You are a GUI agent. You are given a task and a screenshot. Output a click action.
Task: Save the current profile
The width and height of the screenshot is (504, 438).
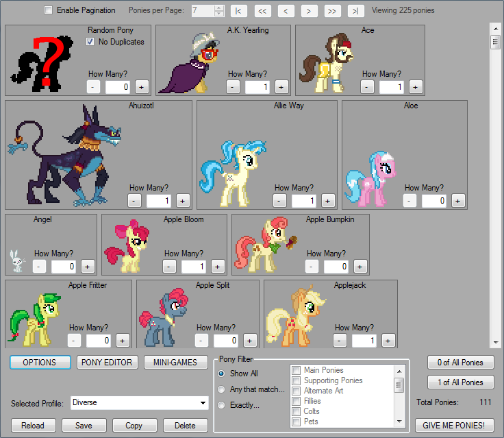tap(84, 426)
